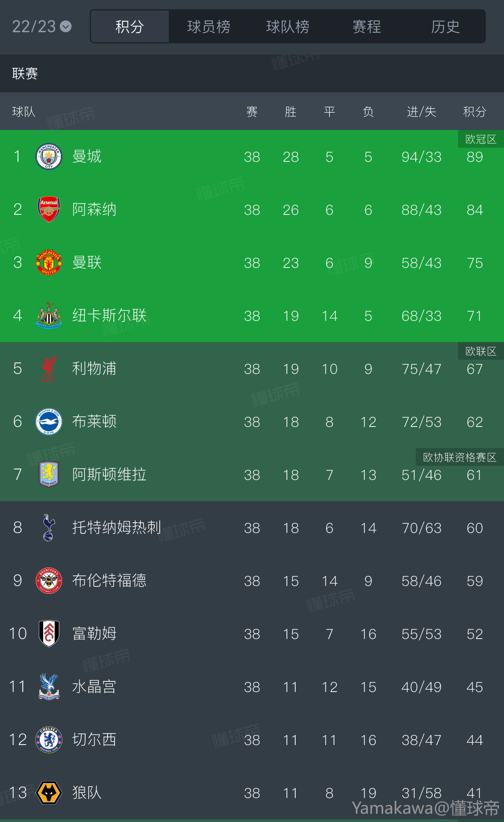Select the Liverpool liver bird logo
The image size is (504, 822).
pyautogui.click(x=49, y=369)
